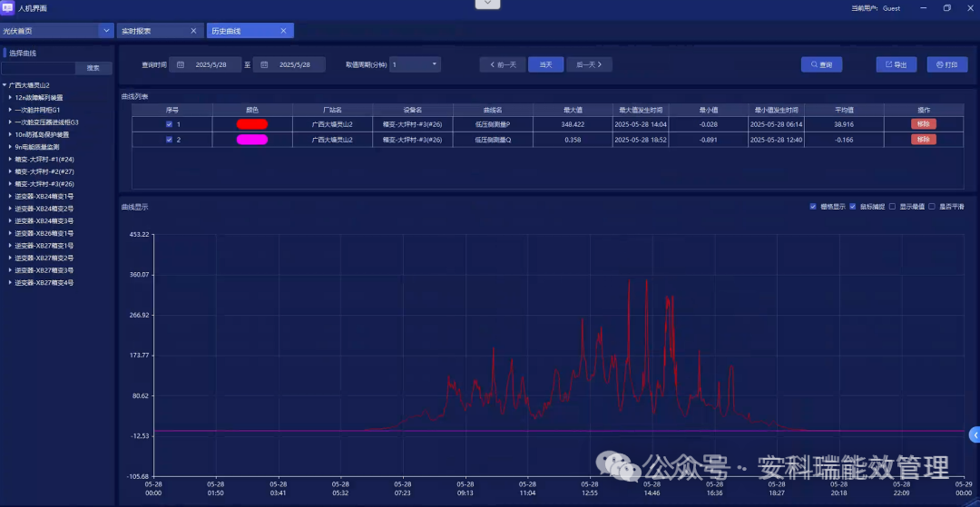Click the start date 2025/5/28 field
The height and width of the screenshot is (507, 980).
[205, 65]
